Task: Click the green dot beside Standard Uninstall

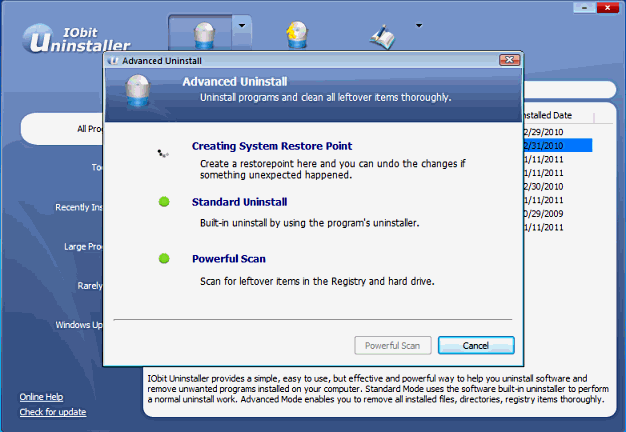Action: tap(164, 202)
